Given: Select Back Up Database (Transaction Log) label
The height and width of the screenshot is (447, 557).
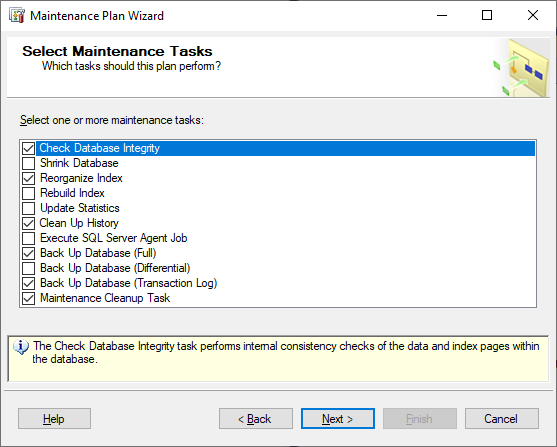Looking at the screenshot, I should point(129,283).
